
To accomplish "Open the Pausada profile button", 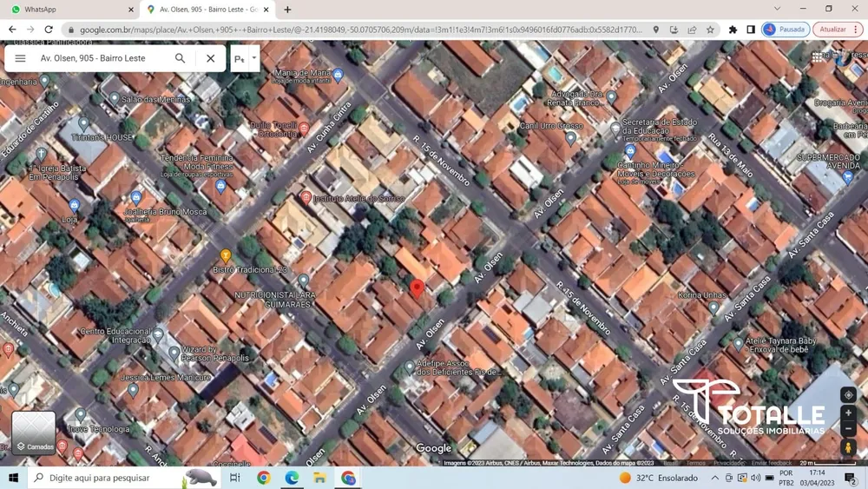I will tap(786, 30).
